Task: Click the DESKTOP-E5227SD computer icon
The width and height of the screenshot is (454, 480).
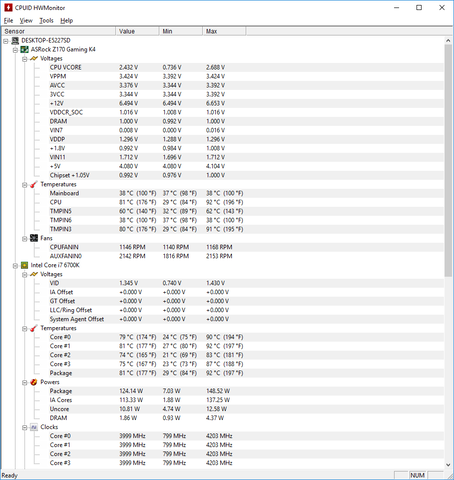Action: 15,41
